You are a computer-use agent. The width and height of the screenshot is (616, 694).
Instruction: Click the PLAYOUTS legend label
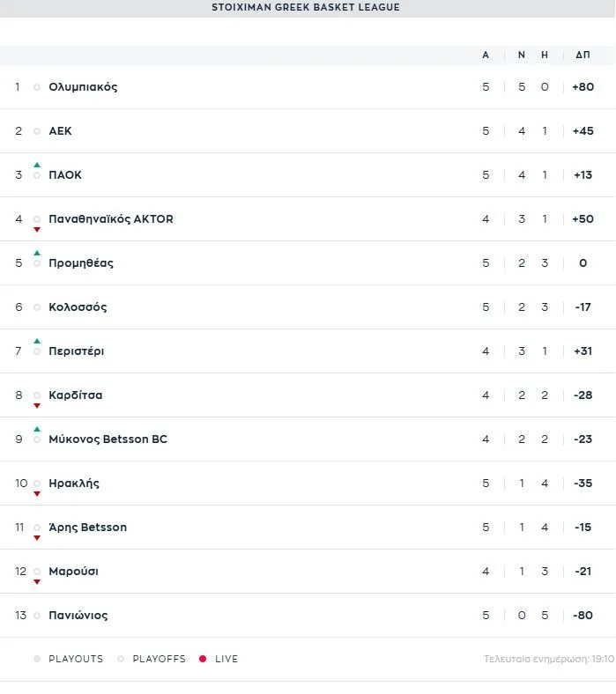point(76,659)
